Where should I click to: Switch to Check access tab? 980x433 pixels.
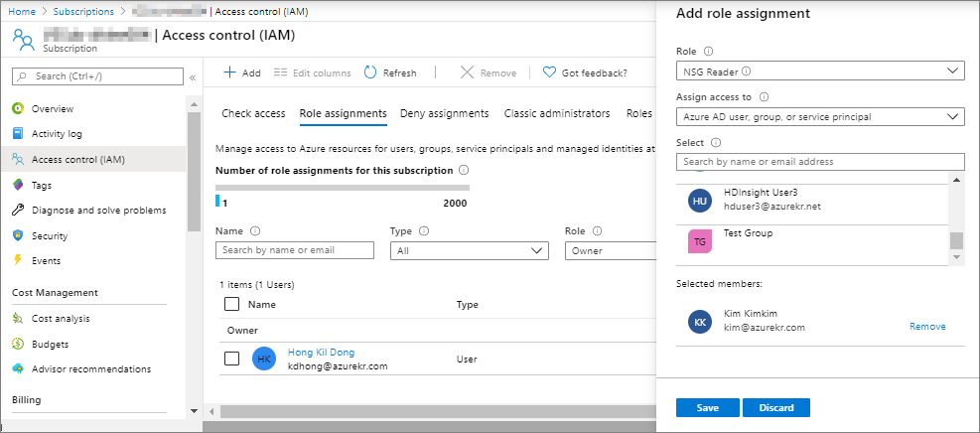click(253, 113)
